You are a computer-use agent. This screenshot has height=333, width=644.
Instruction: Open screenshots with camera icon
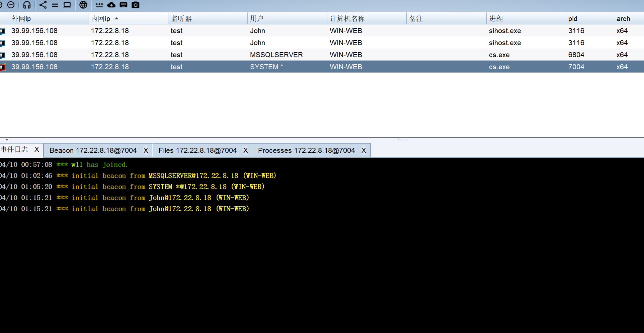coord(135,5)
